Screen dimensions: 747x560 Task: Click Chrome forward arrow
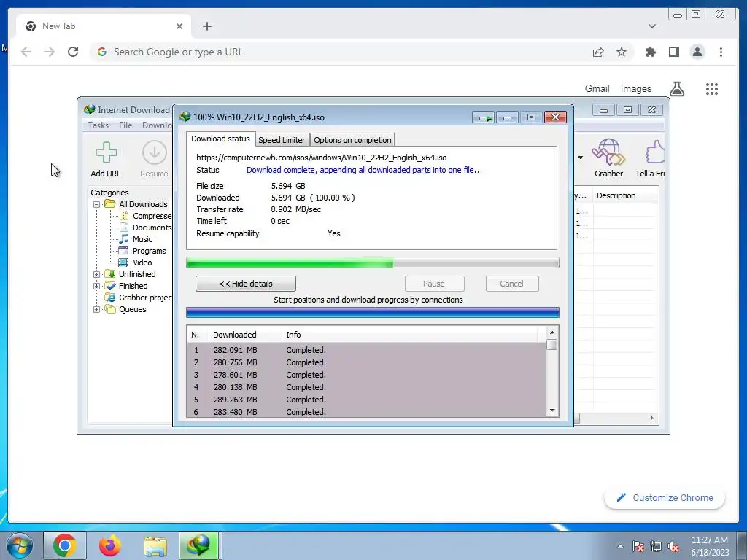50,52
